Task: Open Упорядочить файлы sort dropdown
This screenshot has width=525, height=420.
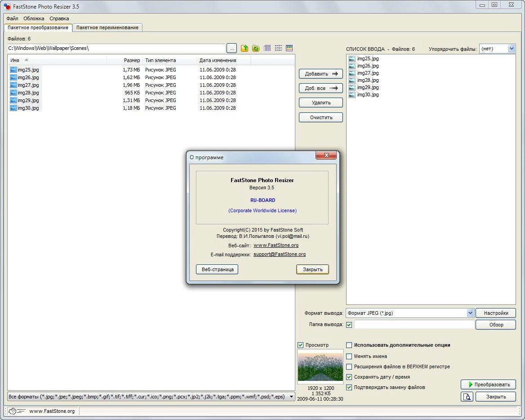Action: [x=511, y=49]
